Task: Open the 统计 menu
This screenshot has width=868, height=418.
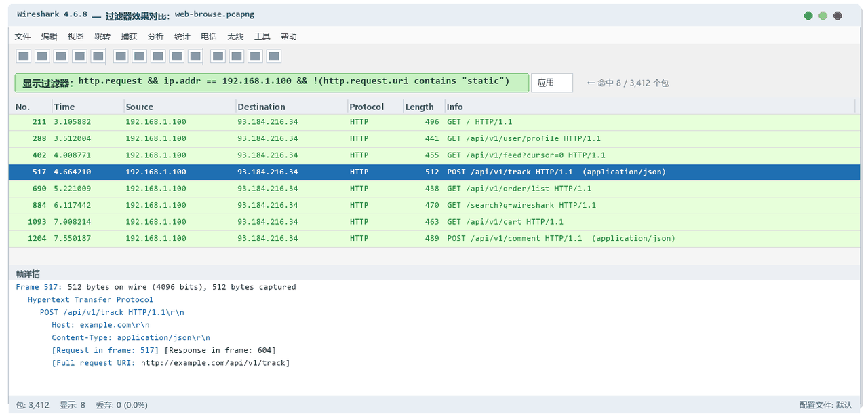Action: 182,37
